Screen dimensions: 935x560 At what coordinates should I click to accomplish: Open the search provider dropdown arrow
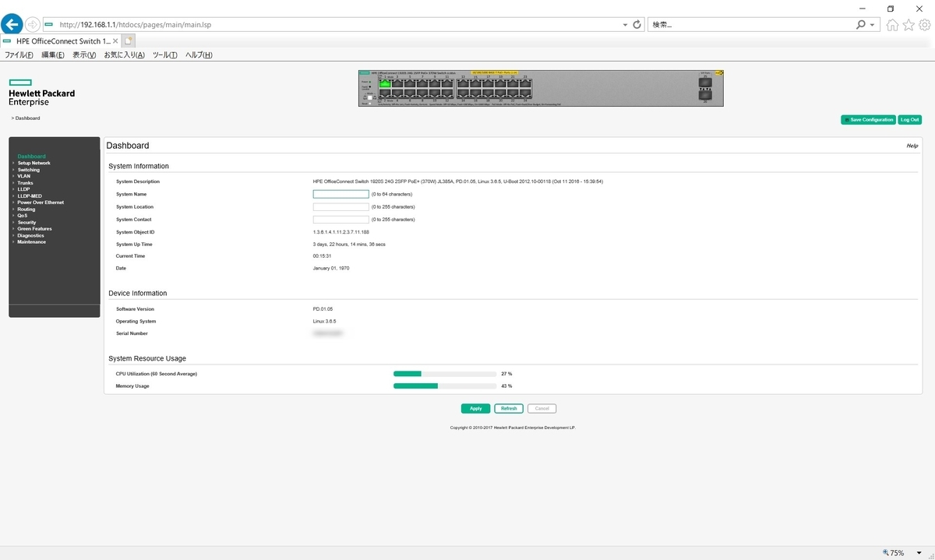click(x=873, y=25)
